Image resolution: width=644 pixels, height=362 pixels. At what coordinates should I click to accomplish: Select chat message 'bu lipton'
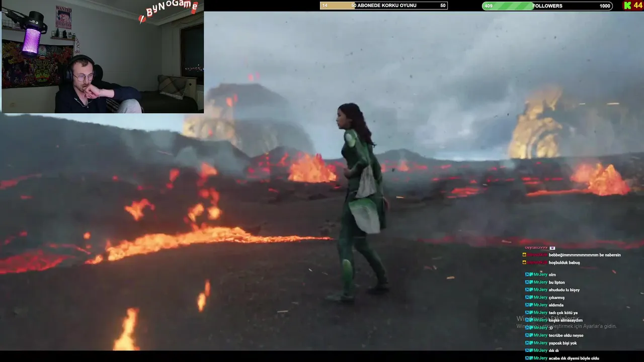click(557, 282)
